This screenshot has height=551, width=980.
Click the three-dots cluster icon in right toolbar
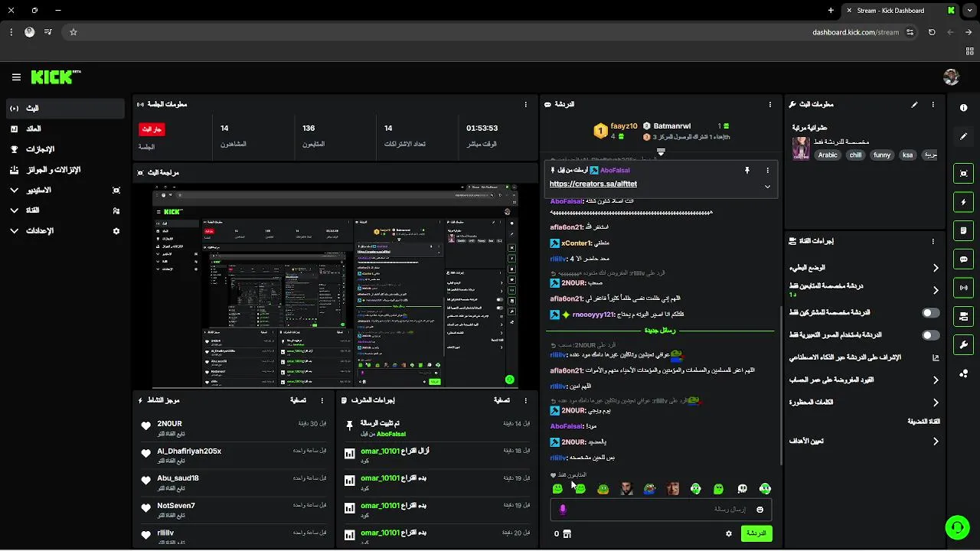click(963, 373)
